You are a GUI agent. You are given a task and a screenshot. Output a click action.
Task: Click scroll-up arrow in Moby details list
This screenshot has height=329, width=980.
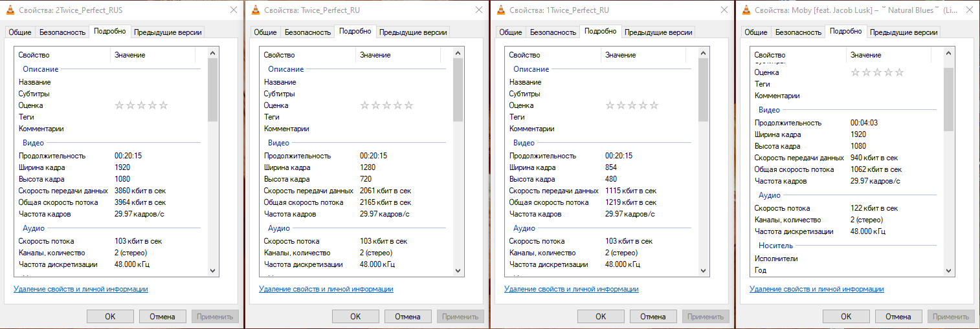click(949, 54)
